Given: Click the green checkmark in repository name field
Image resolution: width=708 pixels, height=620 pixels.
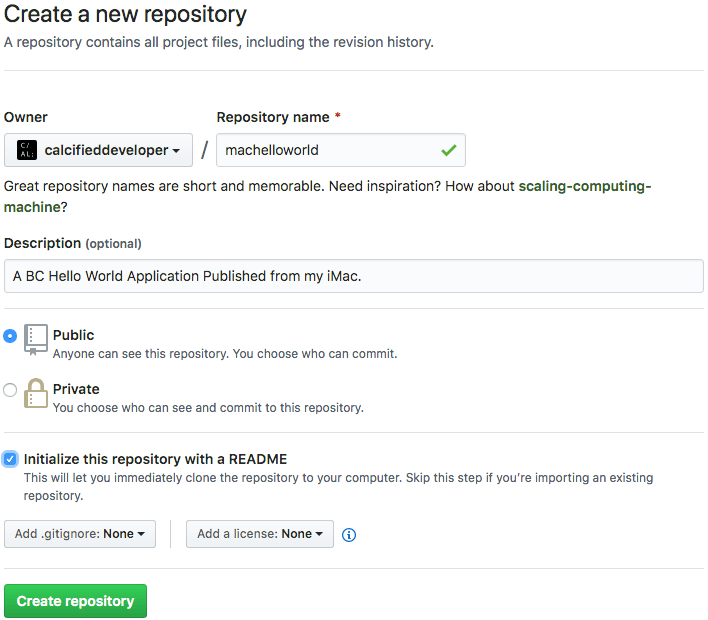Looking at the screenshot, I should coord(449,150).
